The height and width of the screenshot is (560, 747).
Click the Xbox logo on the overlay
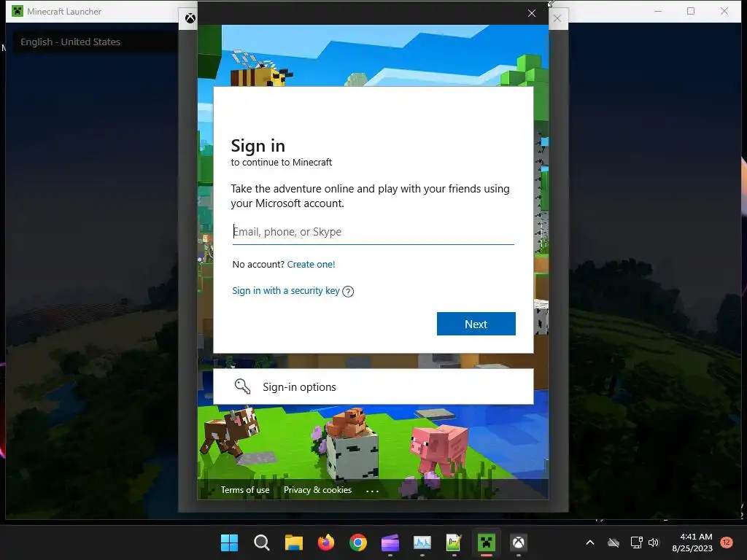pos(190,18)
